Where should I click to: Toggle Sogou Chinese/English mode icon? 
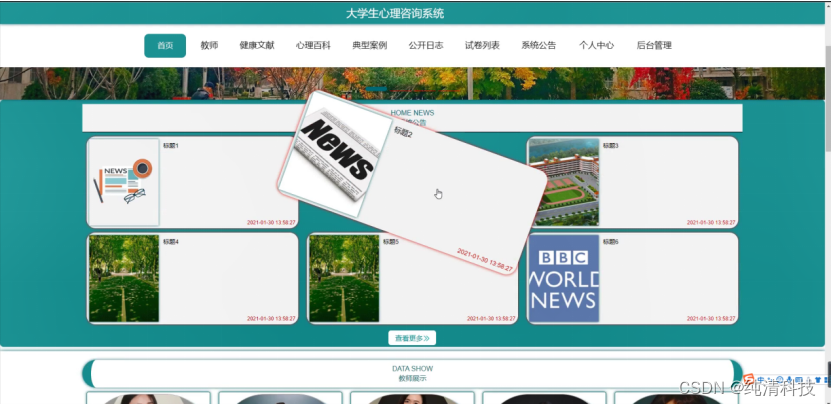761,379
